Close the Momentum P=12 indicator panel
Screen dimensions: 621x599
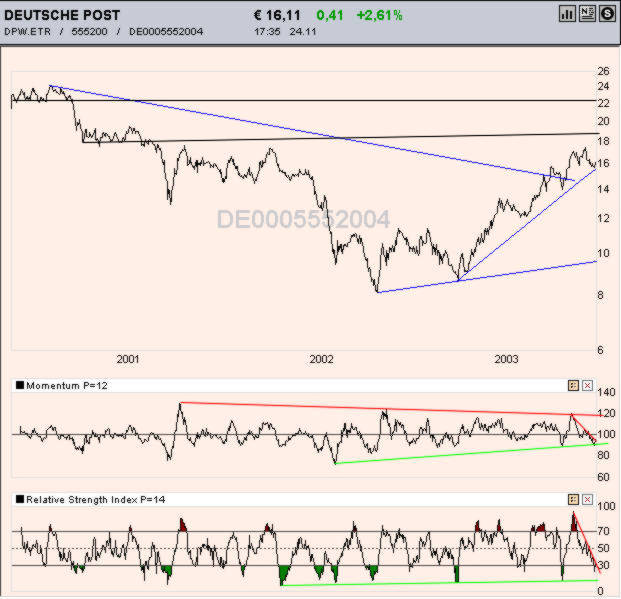[x=587, y=385]
